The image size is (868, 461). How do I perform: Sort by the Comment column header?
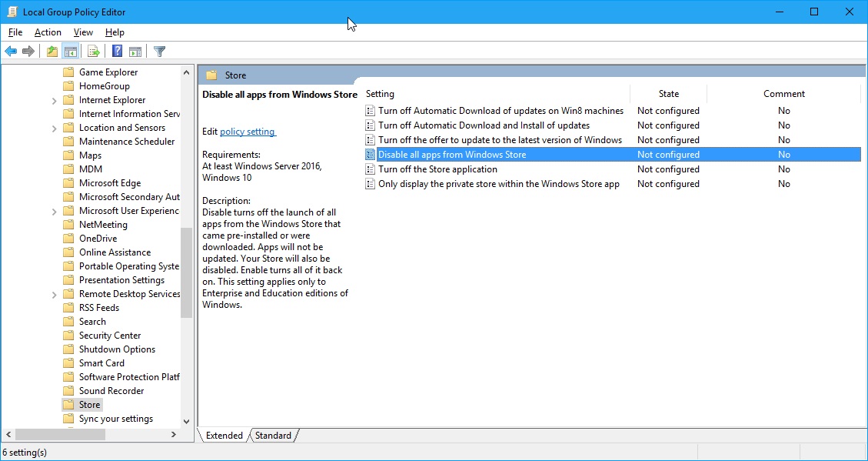pos(784,94)
